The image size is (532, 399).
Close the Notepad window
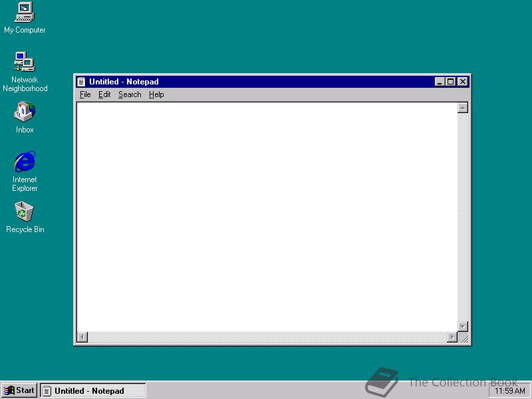point(463,82)
